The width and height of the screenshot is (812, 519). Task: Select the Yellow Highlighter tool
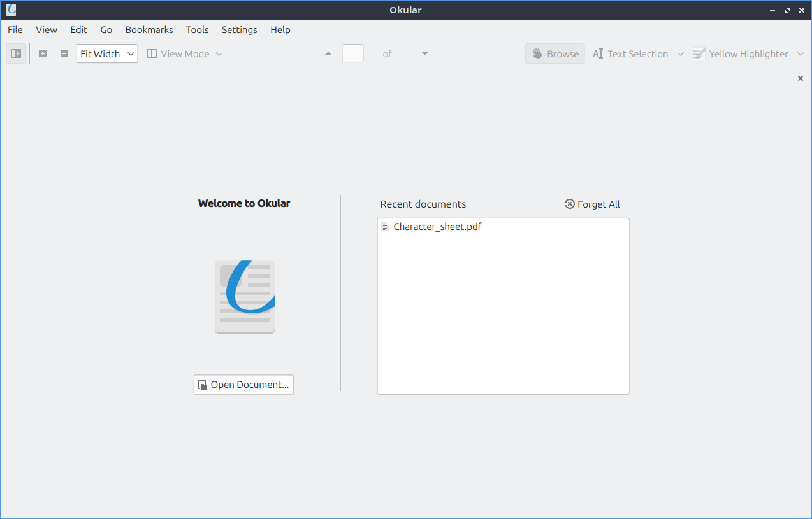pyautogui.click(x=741, y=54)
